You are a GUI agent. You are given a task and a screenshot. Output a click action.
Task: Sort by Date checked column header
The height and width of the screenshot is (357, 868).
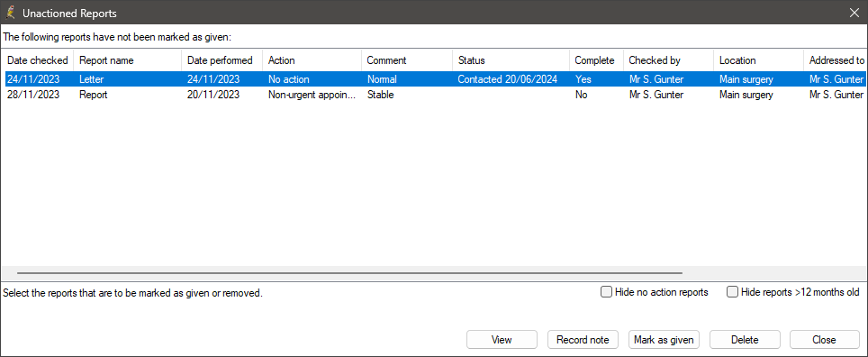(38, 60)
